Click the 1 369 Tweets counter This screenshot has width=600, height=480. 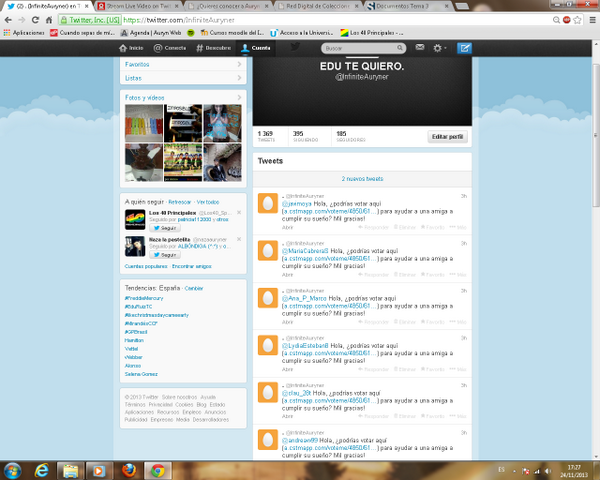(x=266, y=136)
